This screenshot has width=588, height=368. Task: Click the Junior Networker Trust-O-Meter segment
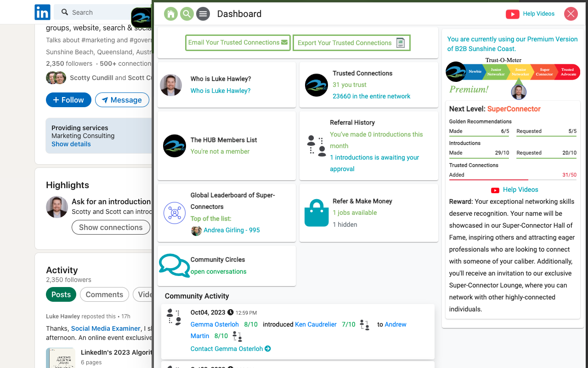[496, 72]
